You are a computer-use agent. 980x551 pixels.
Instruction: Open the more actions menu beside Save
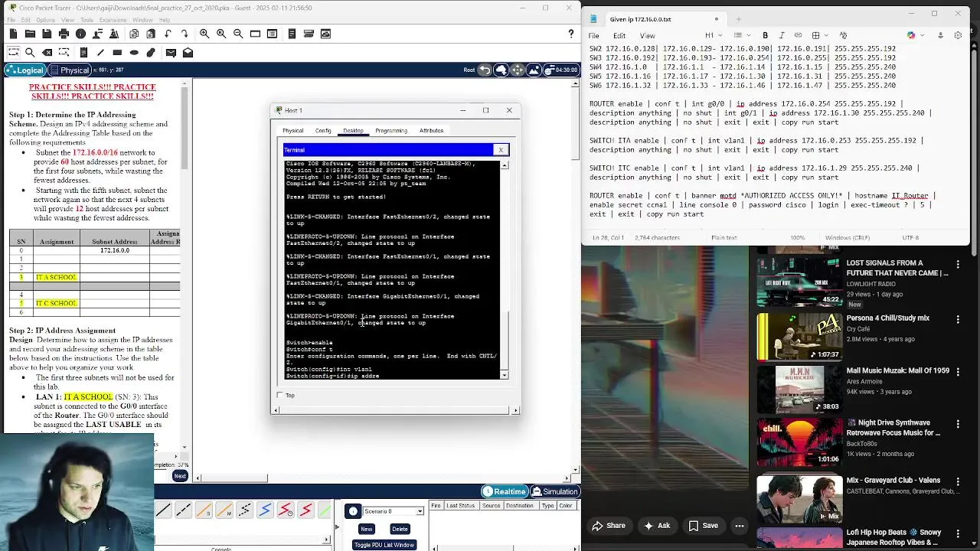(740, 526)
